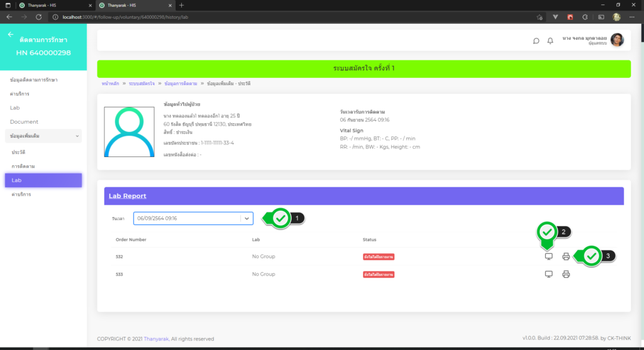Image resolution: width=644 pixels, height=350 pixels.
Task: Print lab report for order 532
Action: (x=566, y=256)
